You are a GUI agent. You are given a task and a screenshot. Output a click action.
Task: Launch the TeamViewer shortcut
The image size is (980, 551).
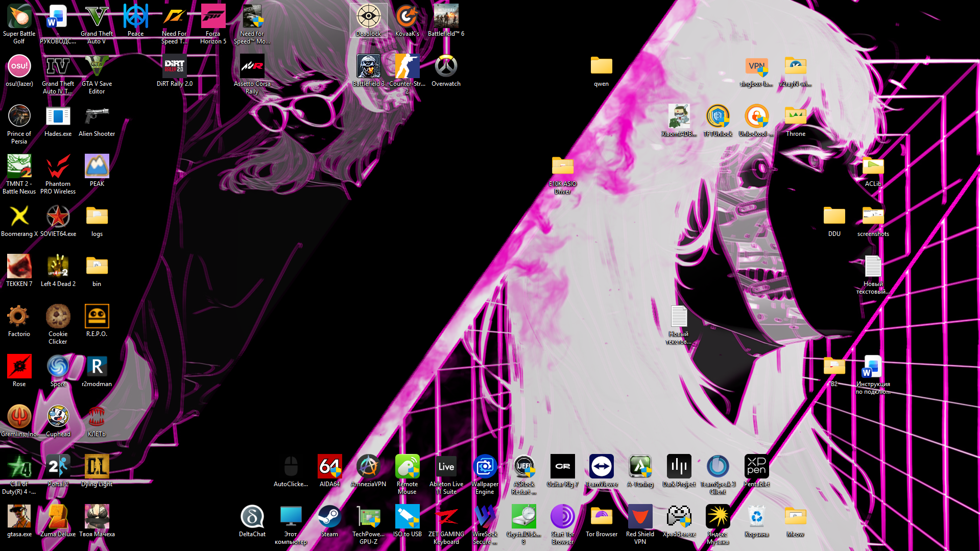click(x=602, y=471)
